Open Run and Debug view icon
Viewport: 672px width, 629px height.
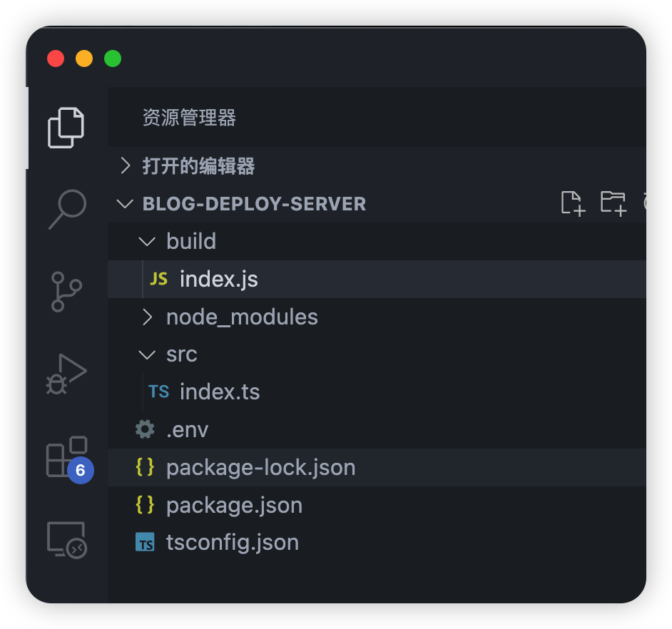[x=66, y=373]
